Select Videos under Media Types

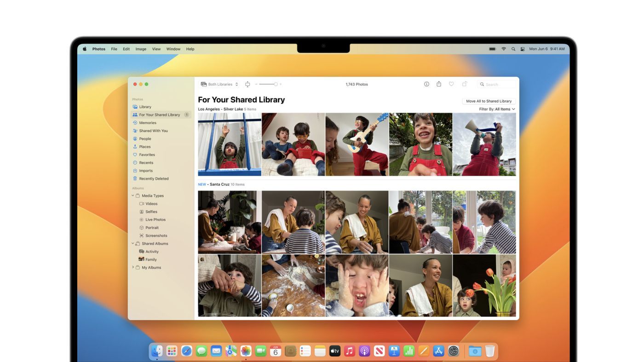pyautogui.click(x=161, y=204)
